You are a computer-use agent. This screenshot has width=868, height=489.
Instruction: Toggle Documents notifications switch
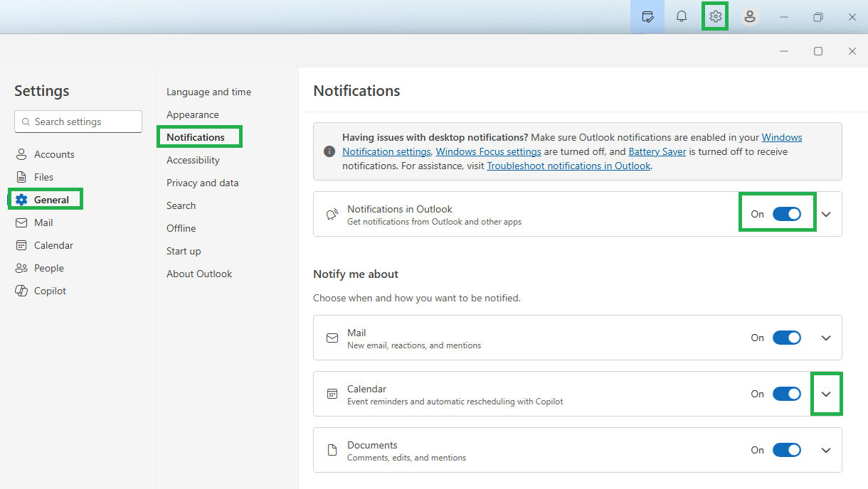click(x=787, y=450)
